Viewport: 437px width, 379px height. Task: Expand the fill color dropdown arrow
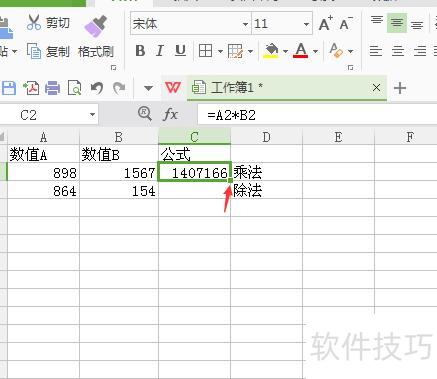pyautogui.click(x=285, y=51)
